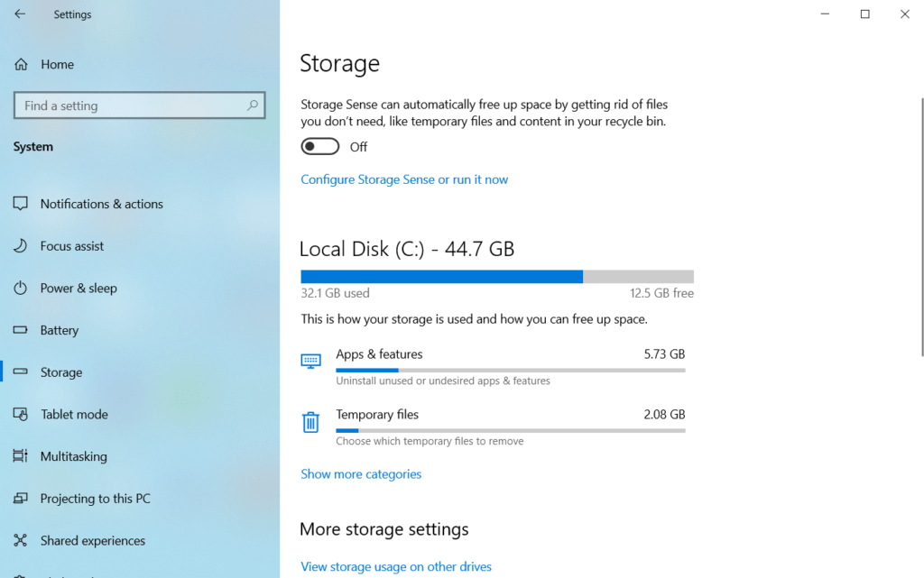Click the Projecting to this PC icon
The width and height of the screenshot is (924, 578).
pos(21,498)
